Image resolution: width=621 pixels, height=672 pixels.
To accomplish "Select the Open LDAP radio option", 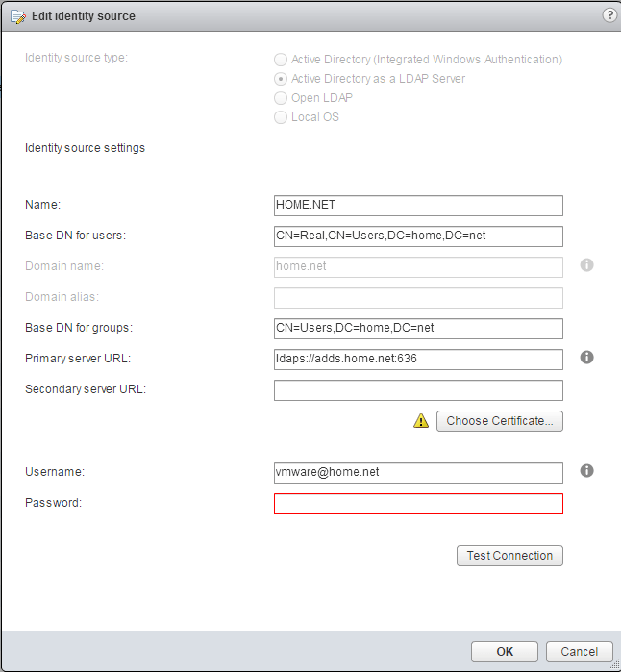I will [x=281, y=98].
